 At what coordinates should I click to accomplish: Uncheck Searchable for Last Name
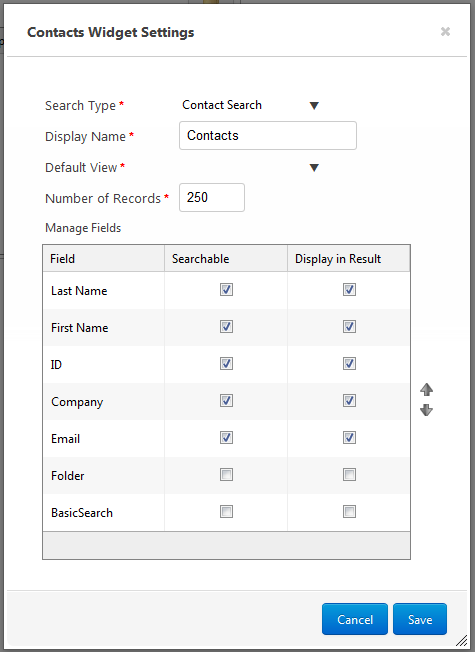click(226, 289)
